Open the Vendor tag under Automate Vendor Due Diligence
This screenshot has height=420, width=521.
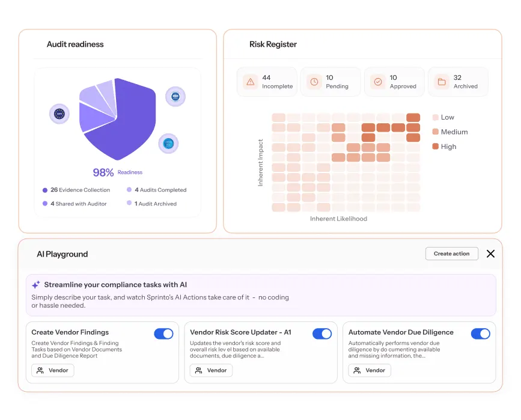(370, 370)
